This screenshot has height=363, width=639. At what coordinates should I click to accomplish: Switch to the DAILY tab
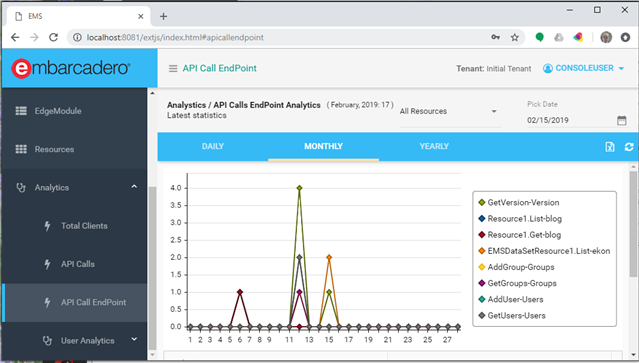tap(213, 146)
